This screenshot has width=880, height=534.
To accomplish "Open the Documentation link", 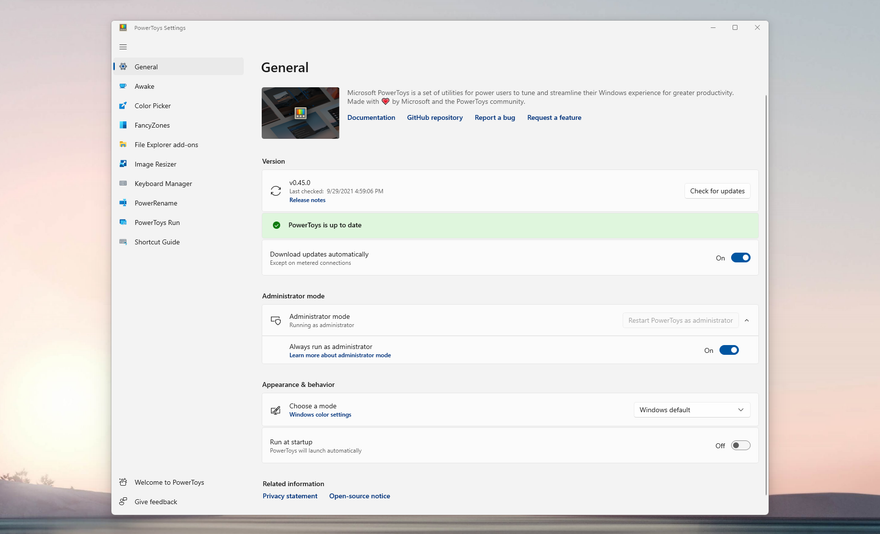I will (x=371, y=117).
